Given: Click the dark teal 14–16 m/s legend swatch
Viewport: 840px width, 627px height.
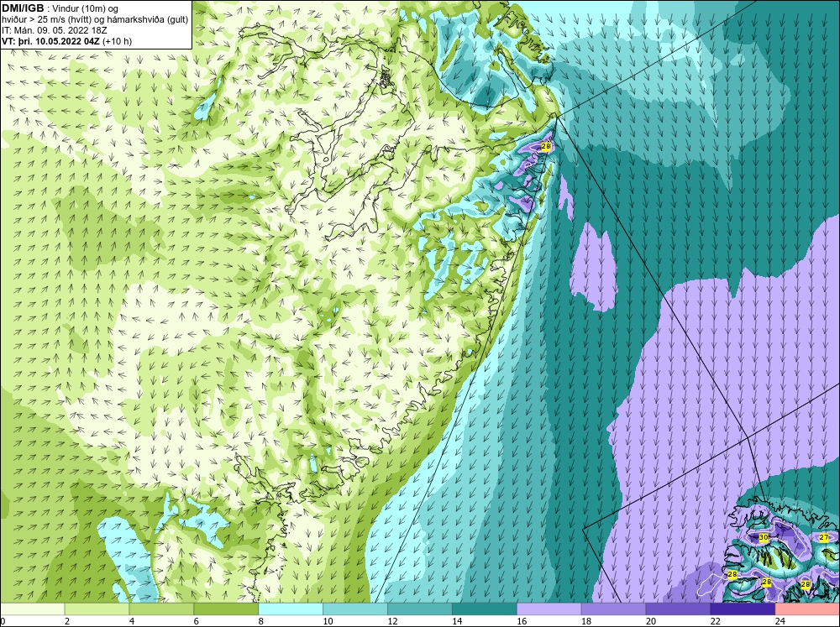Looking at the screenshot, I should point(485,609).
